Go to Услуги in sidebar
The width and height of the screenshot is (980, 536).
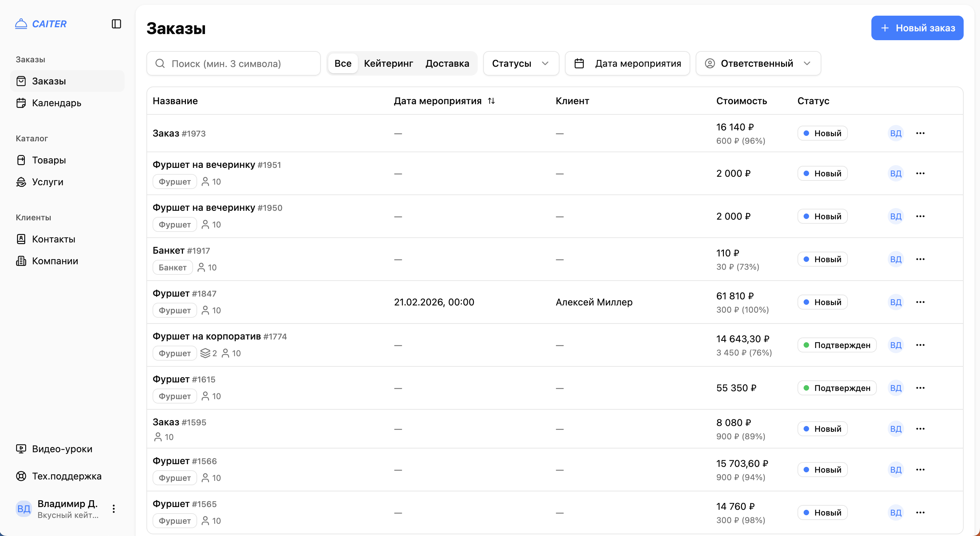(48, 182)
